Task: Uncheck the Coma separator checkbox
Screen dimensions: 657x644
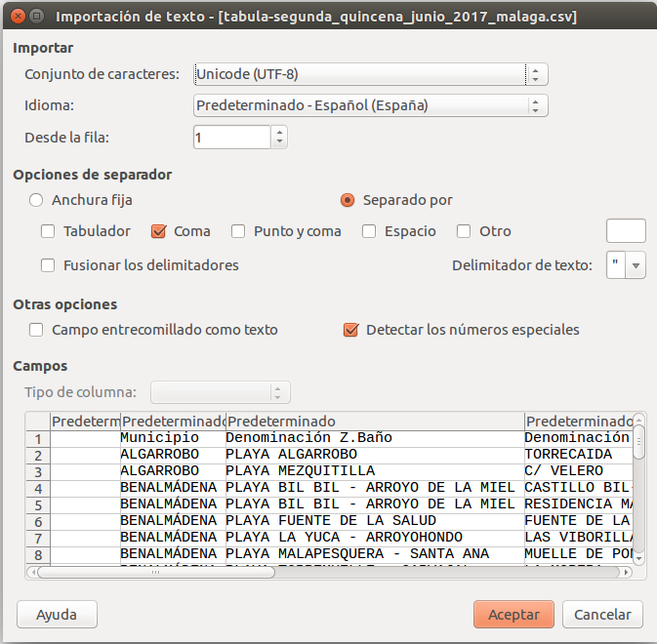Action: pos(159,231)
